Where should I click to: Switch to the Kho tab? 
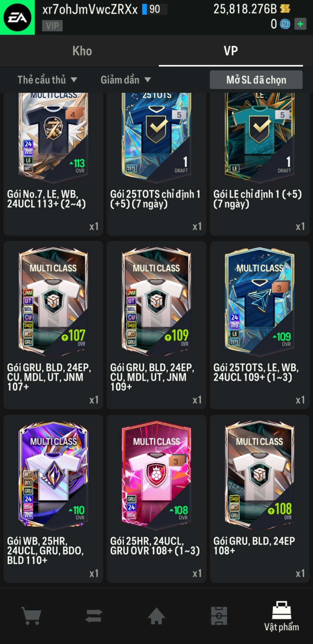(x=82, y=51)
